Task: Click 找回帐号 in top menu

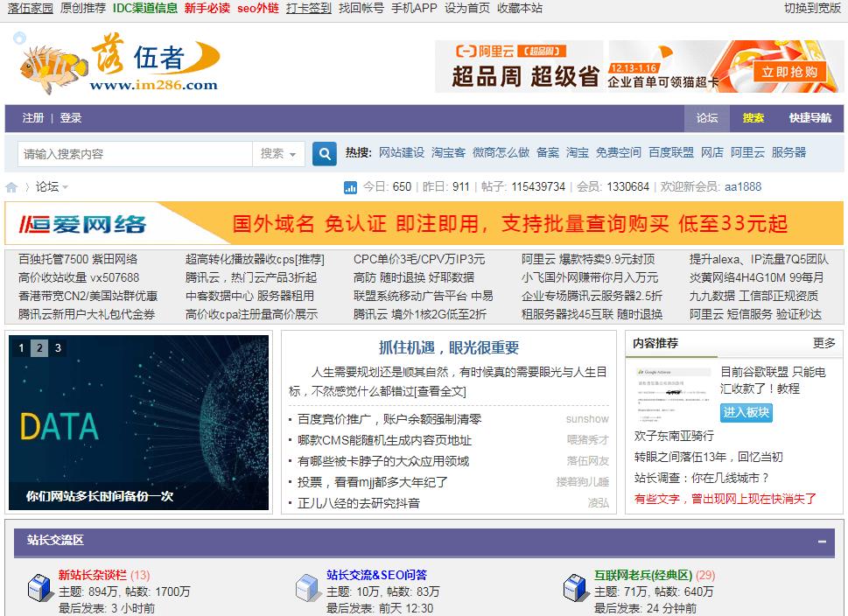Action: pyautogui.click(x=361, y=8)
